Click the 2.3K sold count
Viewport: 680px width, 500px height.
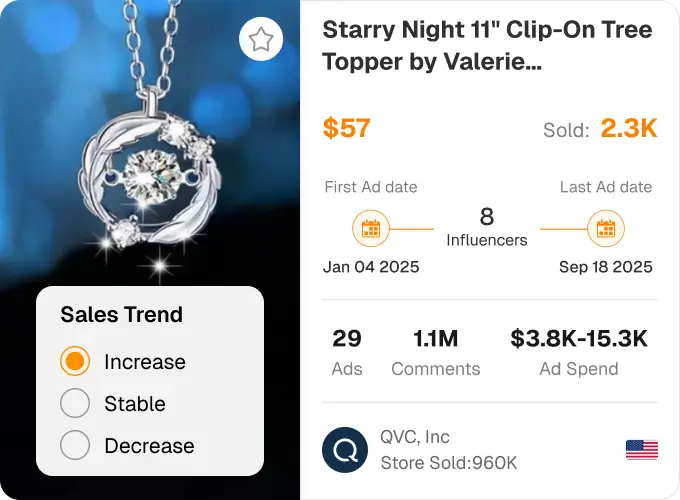click(628, 129)
